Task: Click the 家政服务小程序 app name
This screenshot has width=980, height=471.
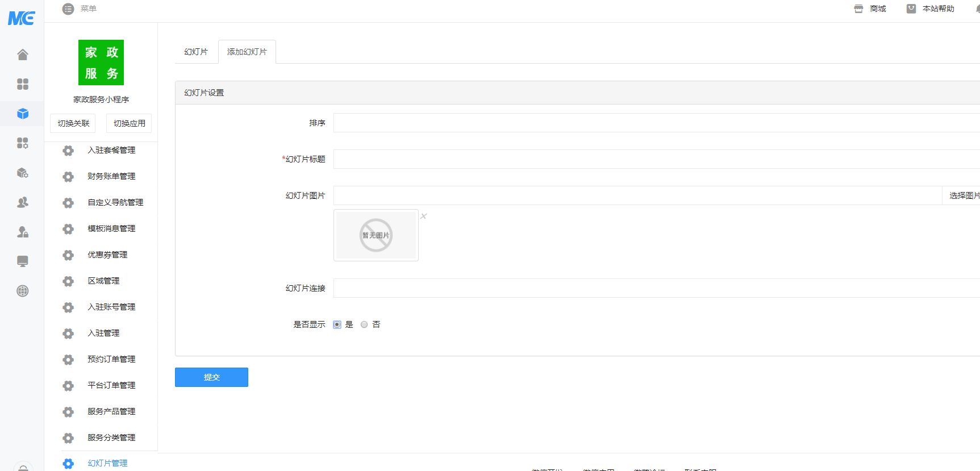Action: pos(101,99)
